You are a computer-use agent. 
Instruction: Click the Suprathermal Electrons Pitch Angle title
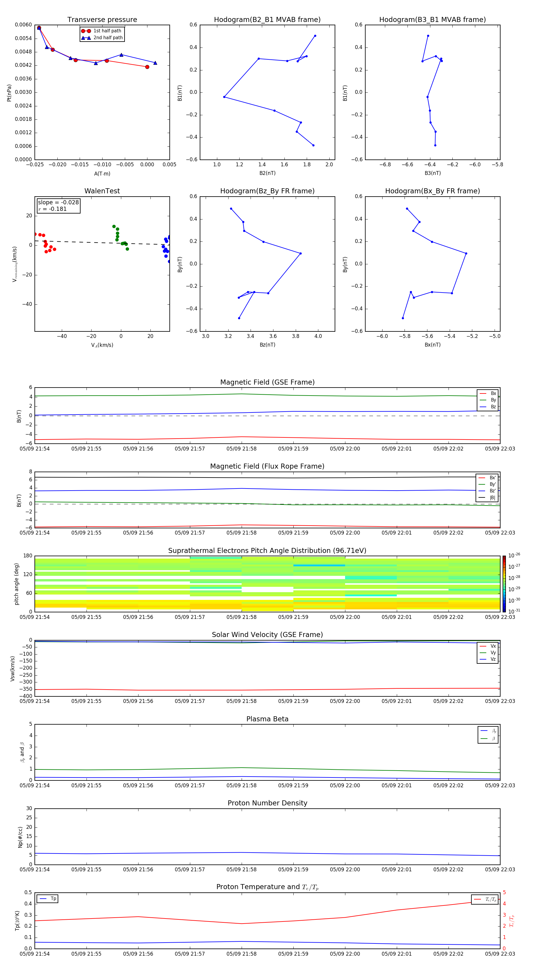[267, 551]
